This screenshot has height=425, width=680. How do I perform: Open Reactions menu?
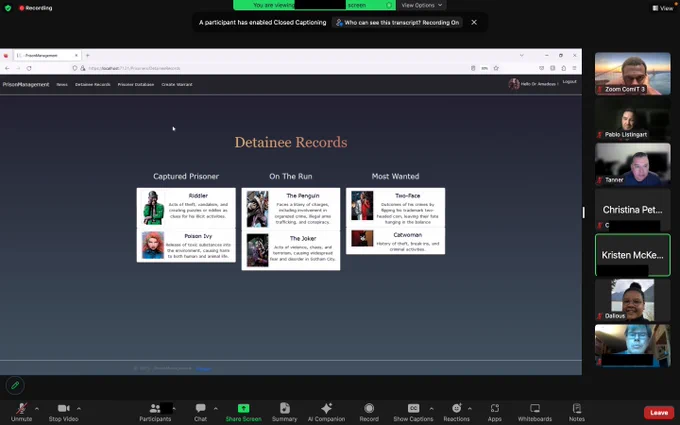[x=456, y=412]
